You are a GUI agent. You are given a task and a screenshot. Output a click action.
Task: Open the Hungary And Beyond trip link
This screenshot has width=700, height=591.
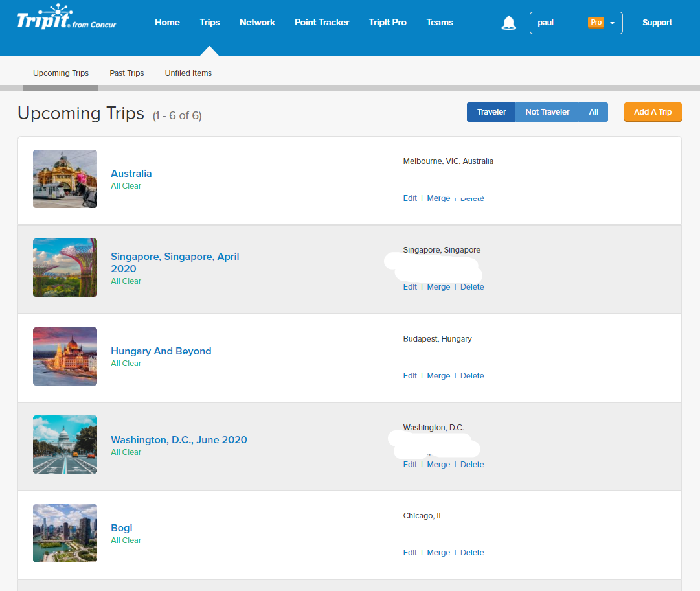[161, 351]
